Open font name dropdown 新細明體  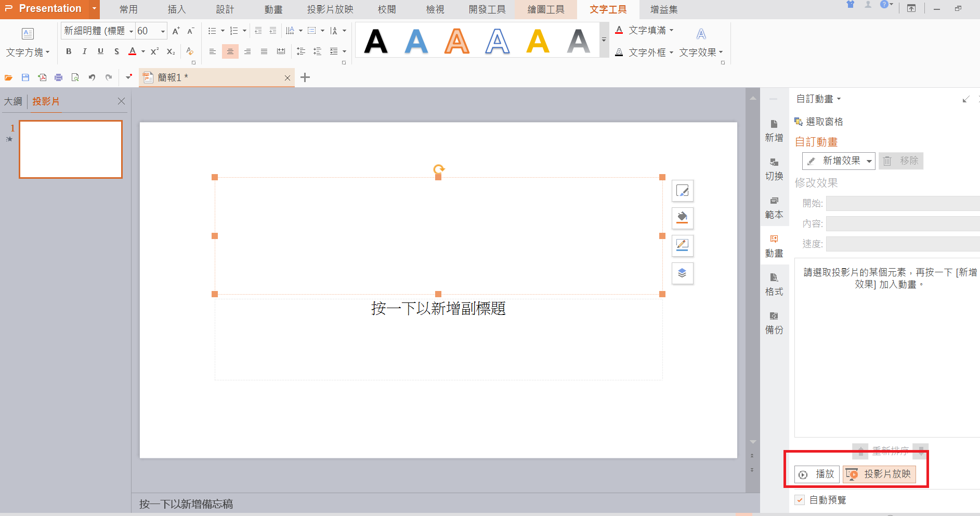pyautogui.click(x=131, y=31)
